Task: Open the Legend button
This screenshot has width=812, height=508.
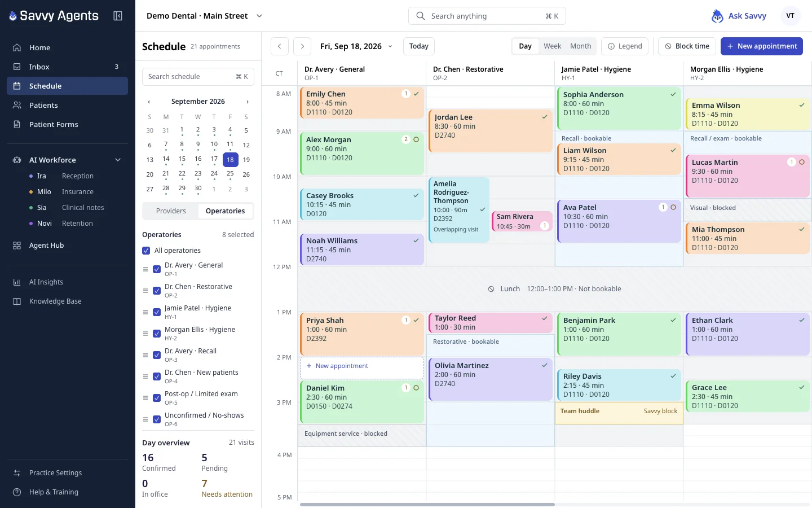Action: point(625,46)
